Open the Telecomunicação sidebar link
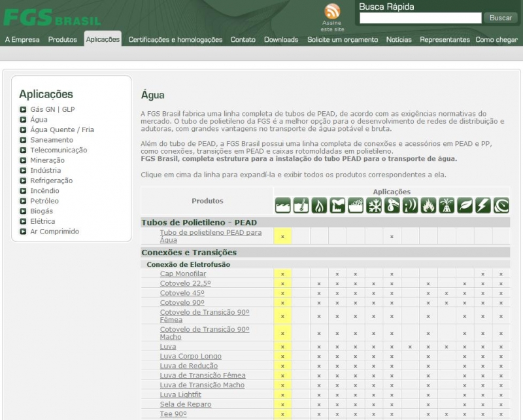This screenshot has width=523, height=420. [59, 150]
